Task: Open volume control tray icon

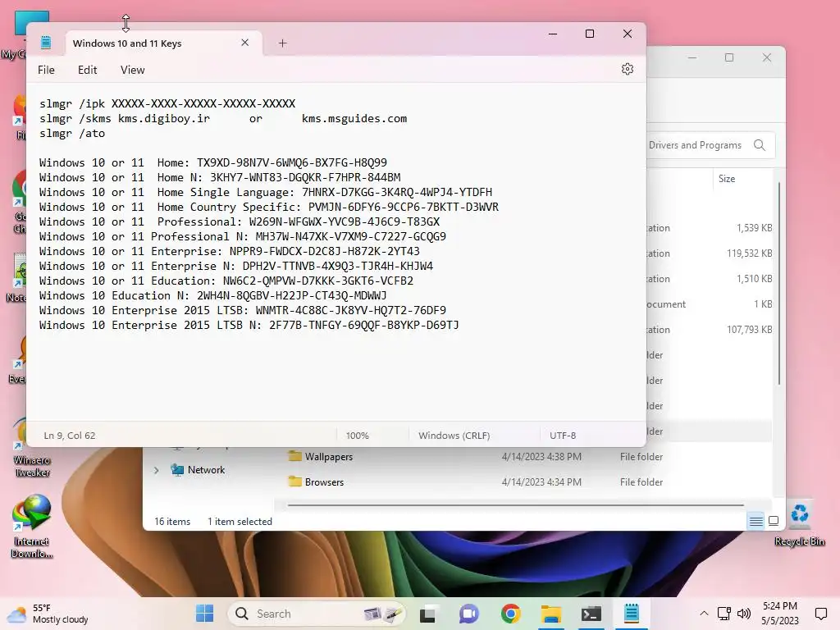Action: click(743, 614)
